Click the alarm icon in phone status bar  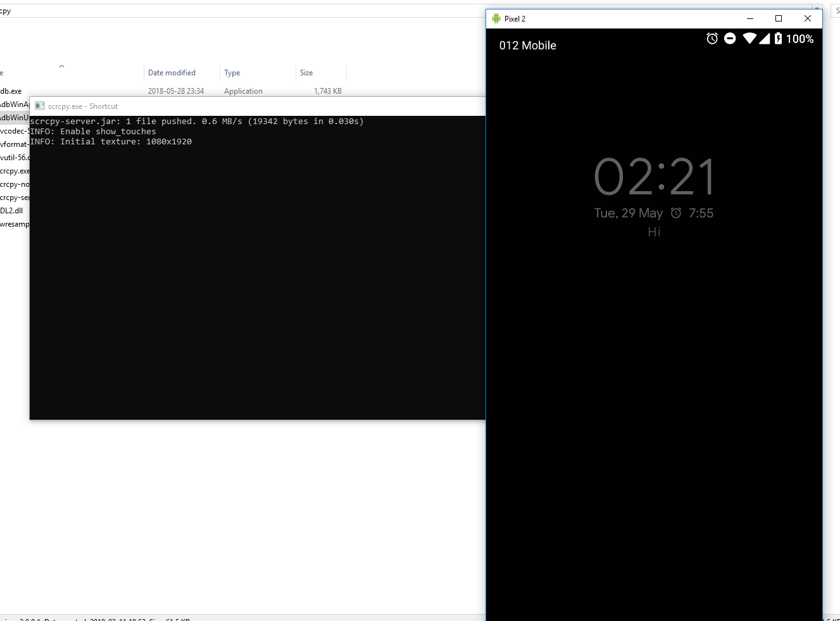pyautogui.click(x=712, y=39)
